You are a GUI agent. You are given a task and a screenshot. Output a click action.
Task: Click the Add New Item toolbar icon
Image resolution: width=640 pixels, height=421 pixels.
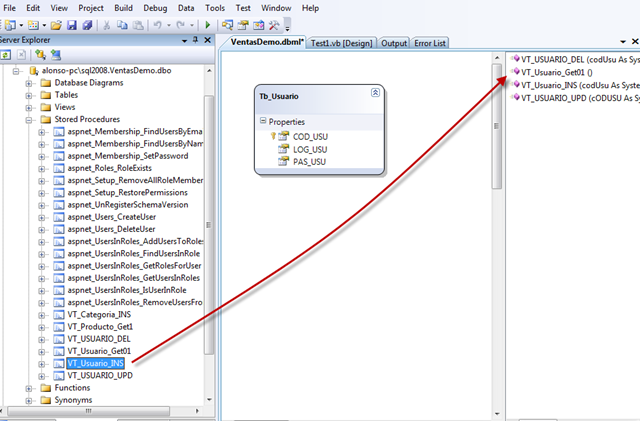tap(33, 25)
